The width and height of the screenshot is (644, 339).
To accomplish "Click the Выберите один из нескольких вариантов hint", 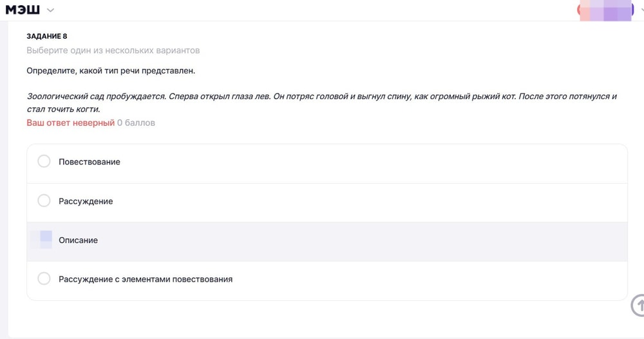I will tap(113, 50).
